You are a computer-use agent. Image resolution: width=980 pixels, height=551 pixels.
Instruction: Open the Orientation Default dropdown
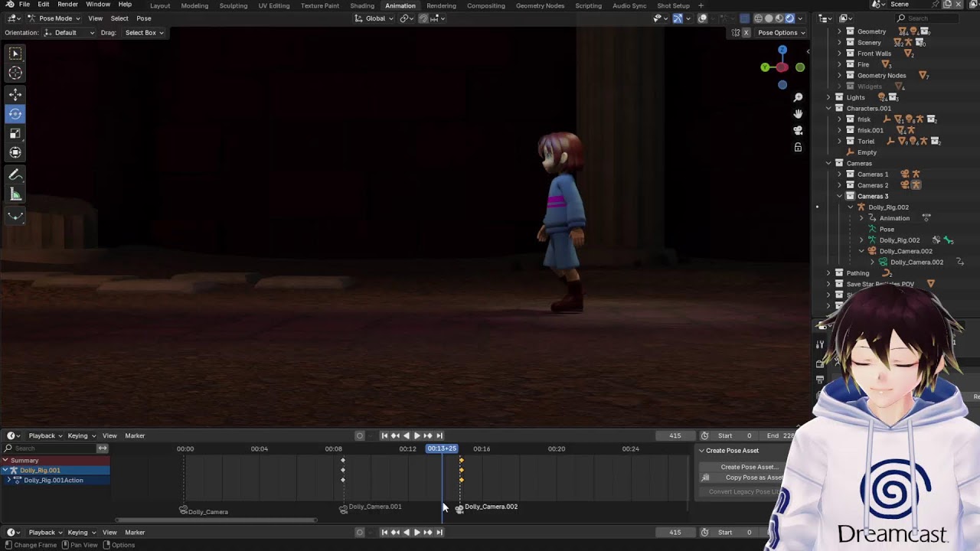[x=69, y=33]
